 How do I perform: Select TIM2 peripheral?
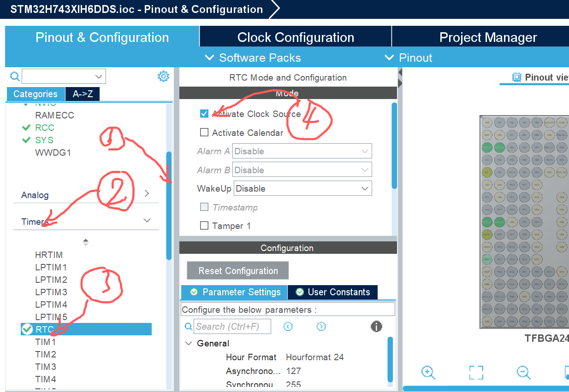pos(46,355)
